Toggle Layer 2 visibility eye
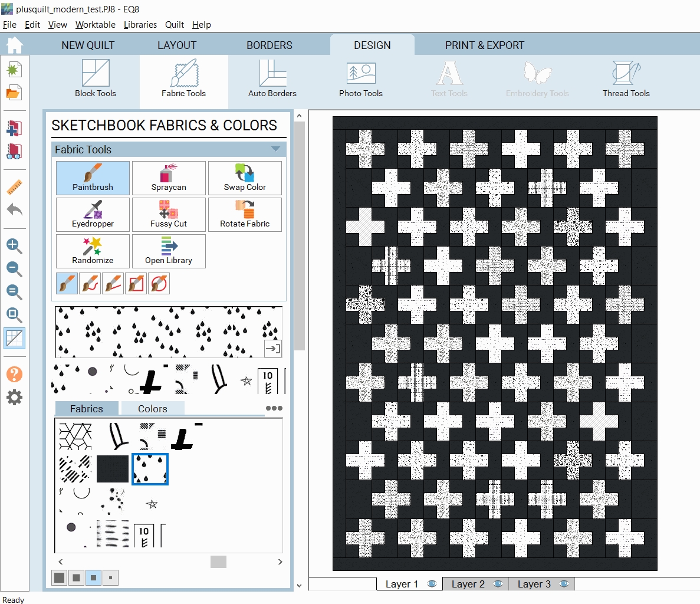The image size is (700, 604). 498,583
